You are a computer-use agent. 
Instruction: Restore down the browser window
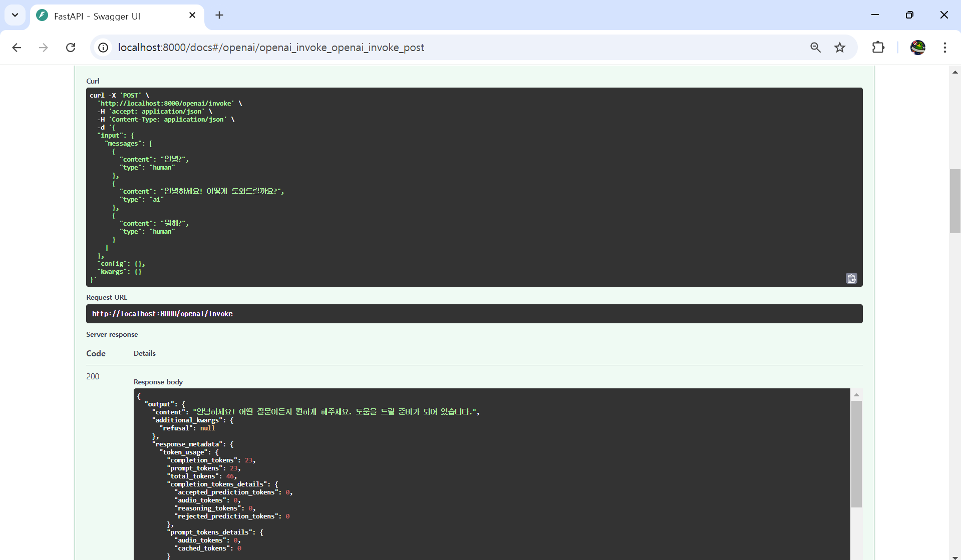909,15
